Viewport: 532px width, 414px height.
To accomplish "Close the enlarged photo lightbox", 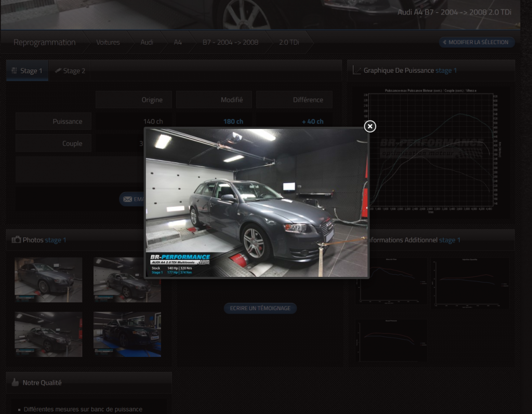I will 369,126.
